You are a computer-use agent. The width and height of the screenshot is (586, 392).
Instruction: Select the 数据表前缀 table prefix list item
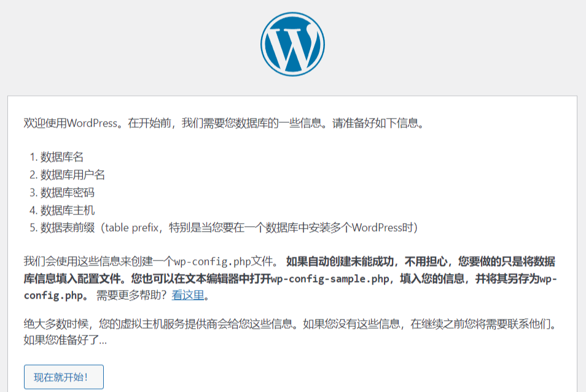[x=229, y=227]
